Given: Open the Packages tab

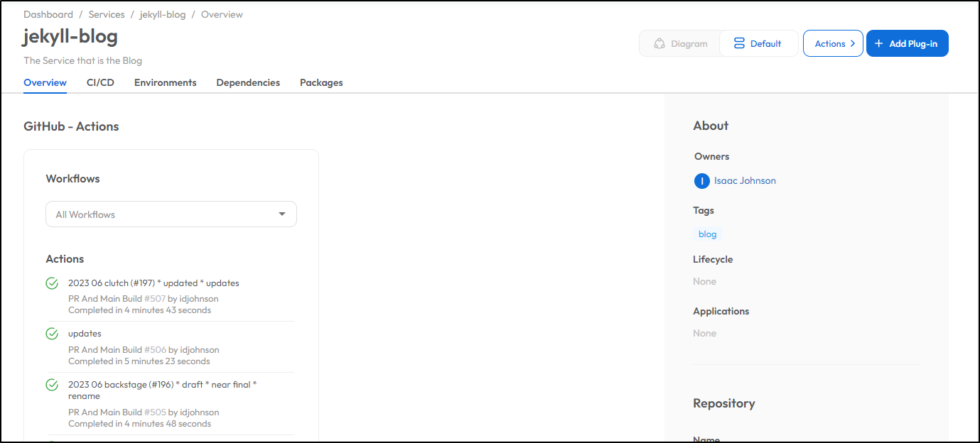Looking at the screenshot, I should (321, 82).
